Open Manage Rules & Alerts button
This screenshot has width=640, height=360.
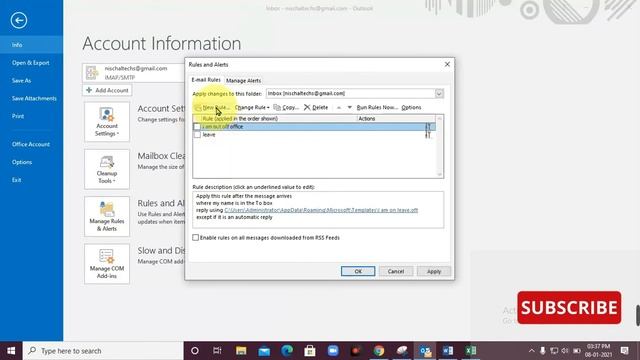point(107,216)
